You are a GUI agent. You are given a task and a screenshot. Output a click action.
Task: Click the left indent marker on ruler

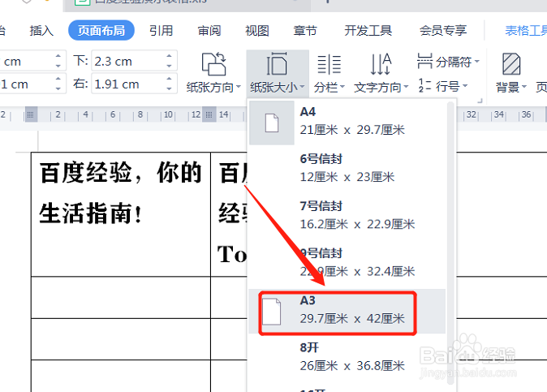pos(30,114)
